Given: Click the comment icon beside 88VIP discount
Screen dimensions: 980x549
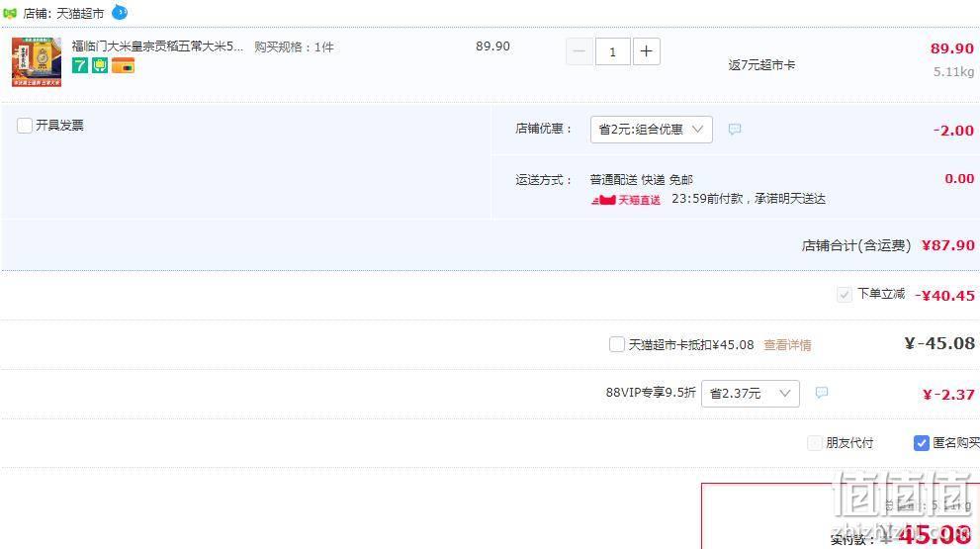Looking at the screenshot, I should 821,393.
